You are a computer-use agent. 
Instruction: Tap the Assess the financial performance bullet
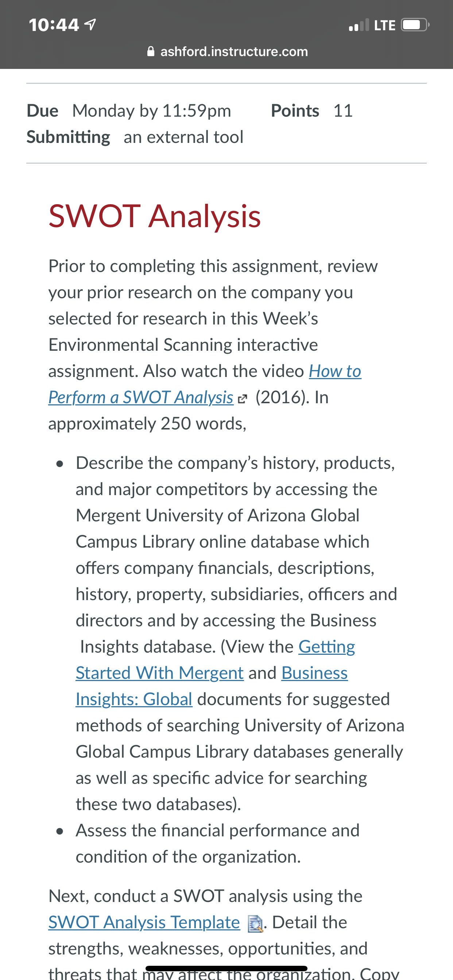(217, 843)
